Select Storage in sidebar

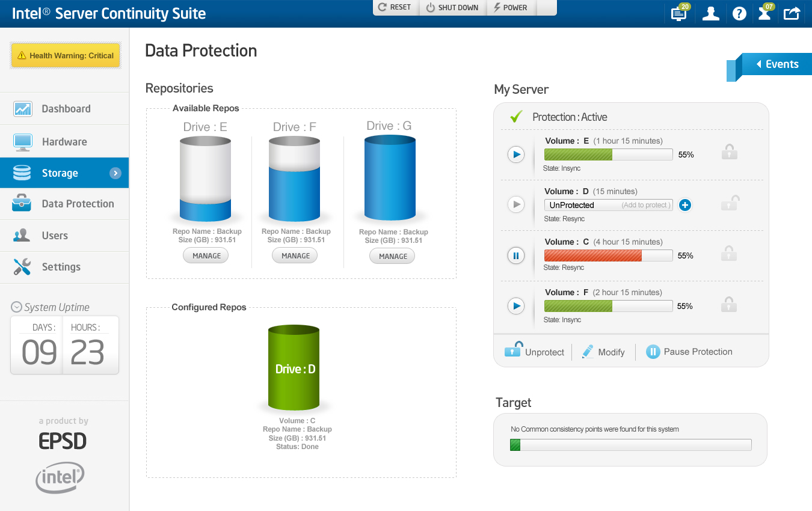click(64, 173)
